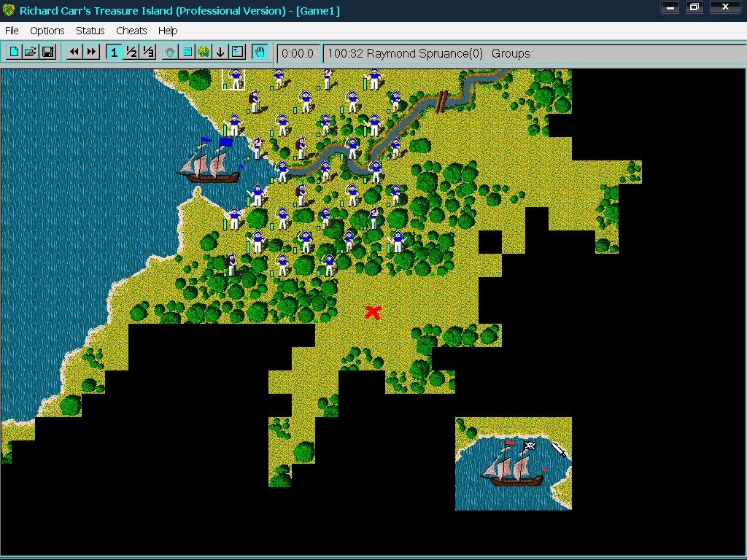Click the rewind double-left arrow button
This screenshot has width=747, height=560.
coord(74,52)
